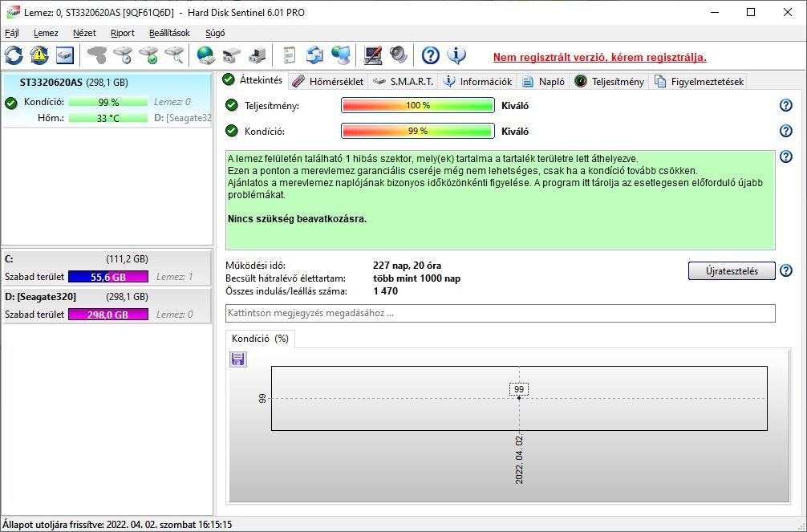Open the Súgó menu

[215, 33]
